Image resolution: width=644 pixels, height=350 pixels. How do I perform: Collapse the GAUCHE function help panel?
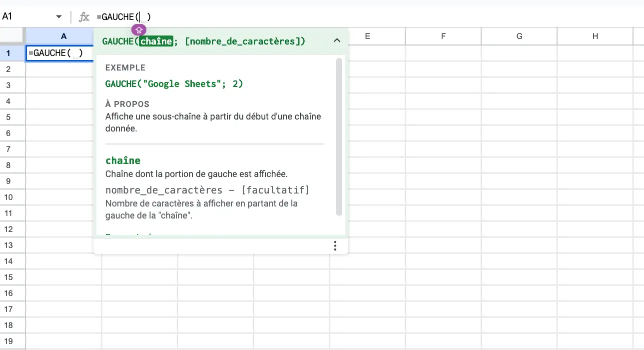tap(337, 41)
